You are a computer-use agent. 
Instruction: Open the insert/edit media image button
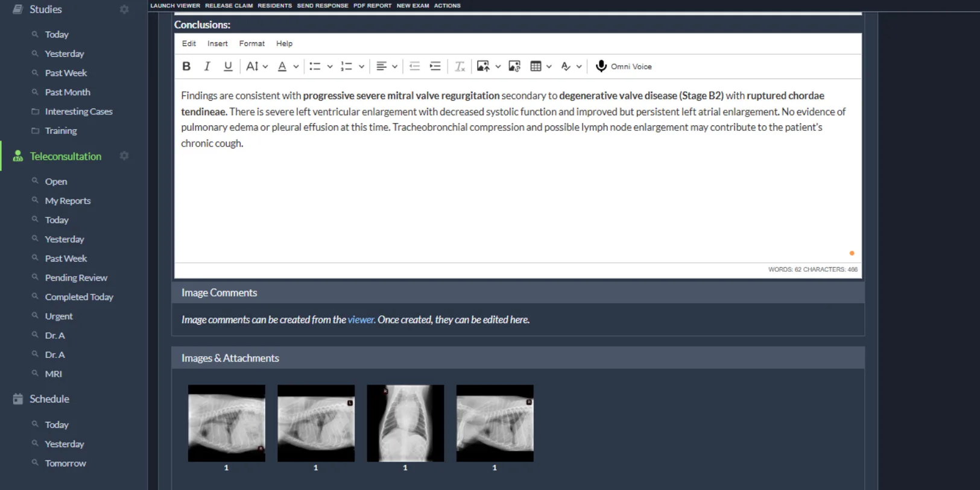tap(514, 66)
